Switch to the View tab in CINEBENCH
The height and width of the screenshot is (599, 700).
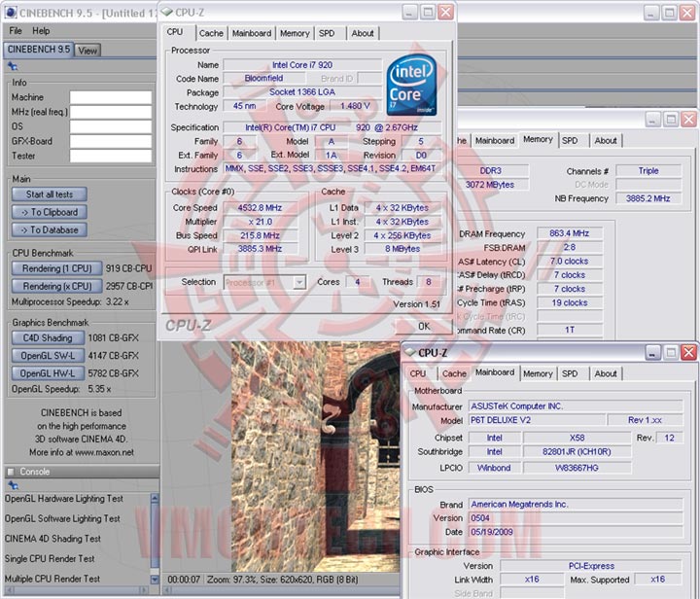(x=87, y=51)
